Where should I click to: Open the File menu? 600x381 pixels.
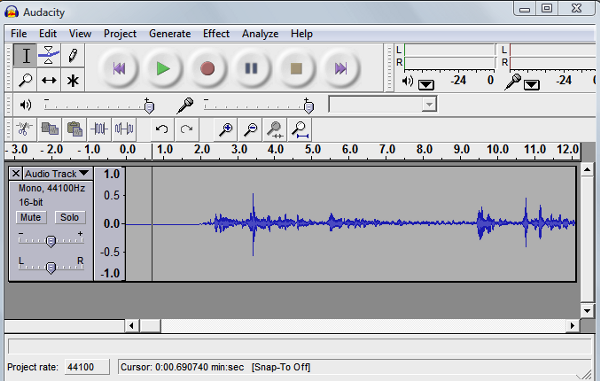(19, 34)
